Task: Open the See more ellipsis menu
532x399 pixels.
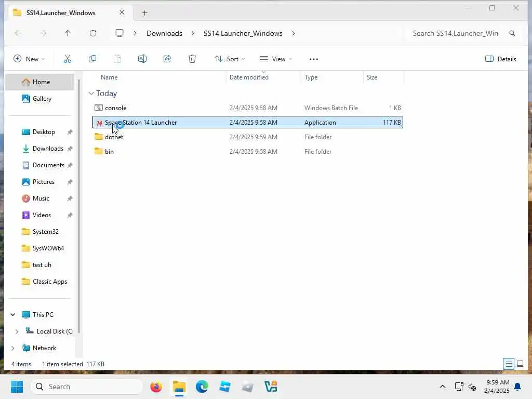Action: 313,59
